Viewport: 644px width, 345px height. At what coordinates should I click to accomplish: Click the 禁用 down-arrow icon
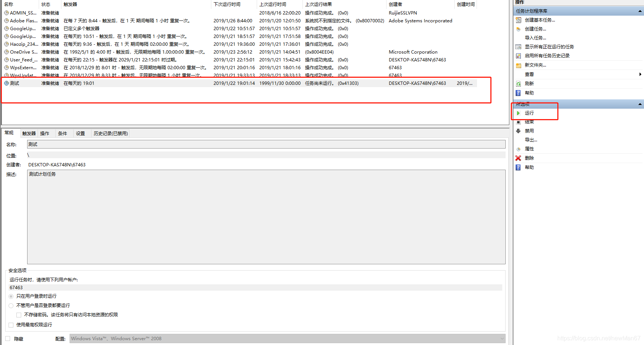[518, 131]
